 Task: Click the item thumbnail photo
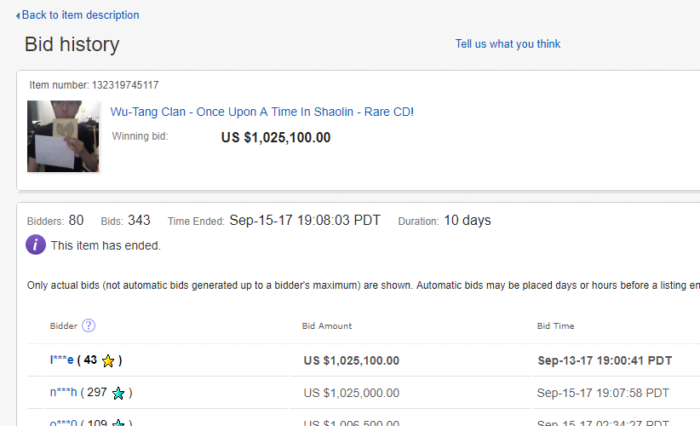coord(63,136)
